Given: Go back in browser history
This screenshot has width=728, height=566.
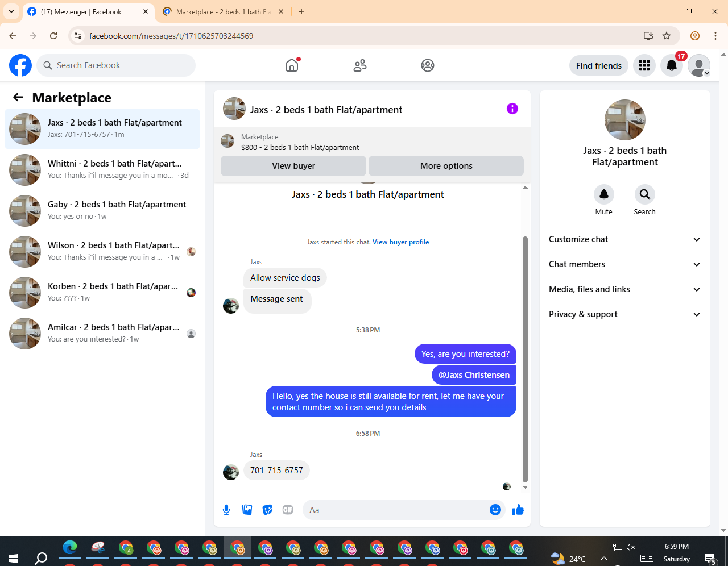Looking at the screenshot, I should [x=13, y=36].
